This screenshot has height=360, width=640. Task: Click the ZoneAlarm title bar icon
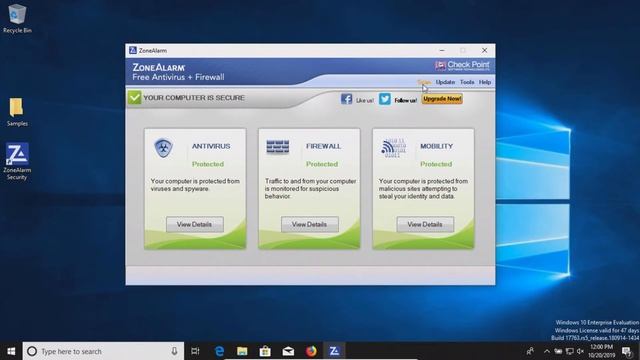tap(133, 51)
